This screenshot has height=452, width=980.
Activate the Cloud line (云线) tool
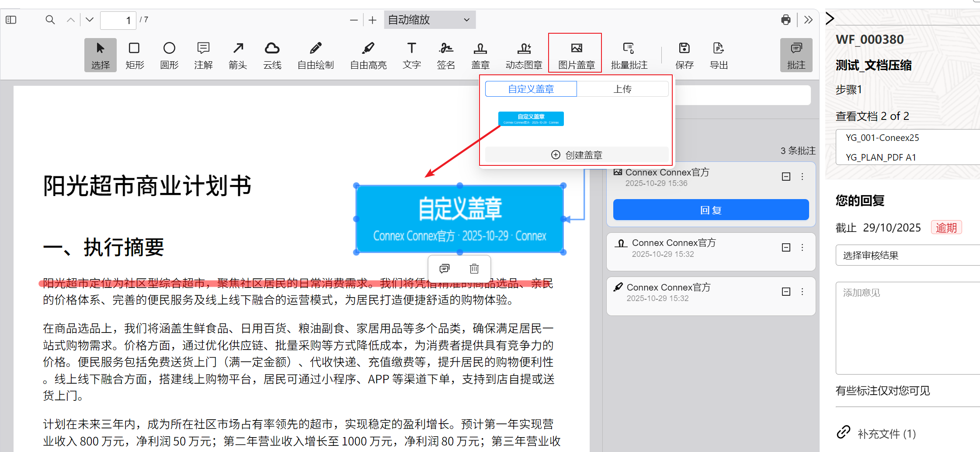point(272,55)
